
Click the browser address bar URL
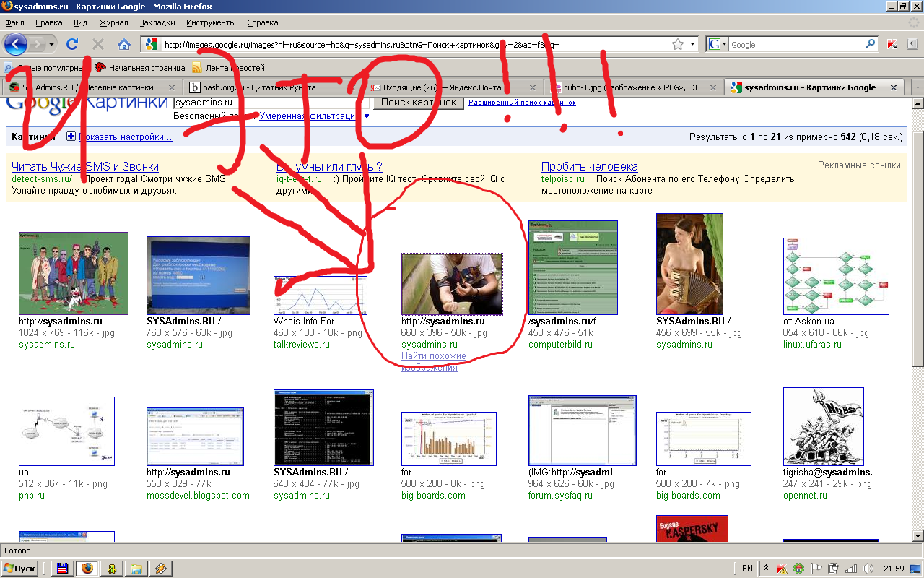tap(415, 44)
